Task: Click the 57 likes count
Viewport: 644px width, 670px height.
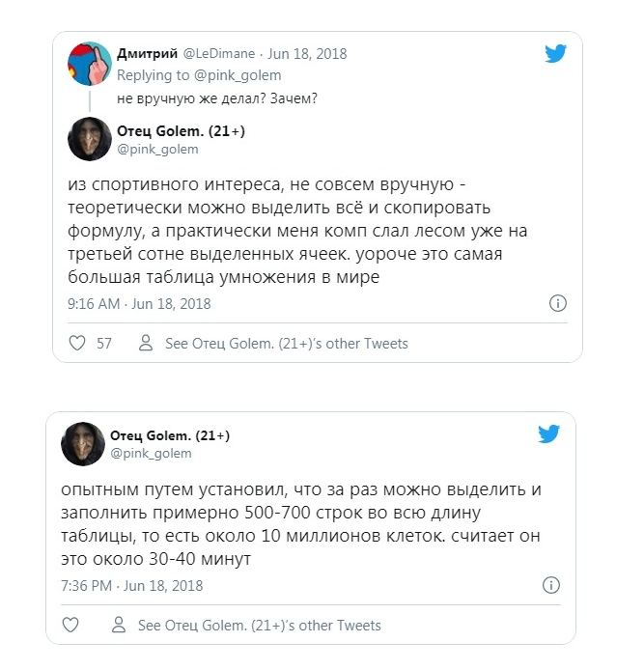Action: click(104, 343)
